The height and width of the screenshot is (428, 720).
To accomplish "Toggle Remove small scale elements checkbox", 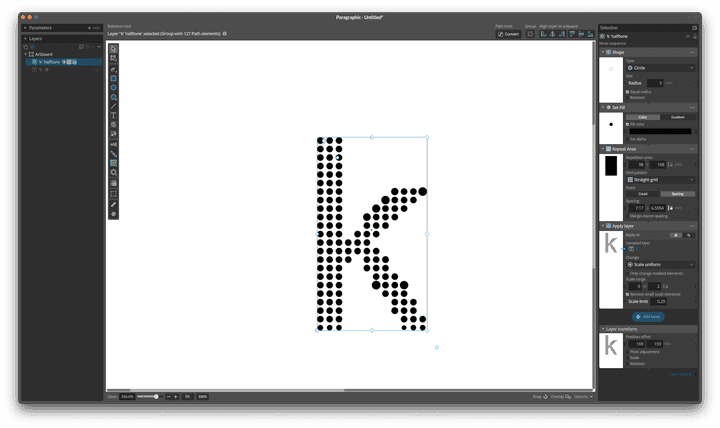I will click(627, 294).
